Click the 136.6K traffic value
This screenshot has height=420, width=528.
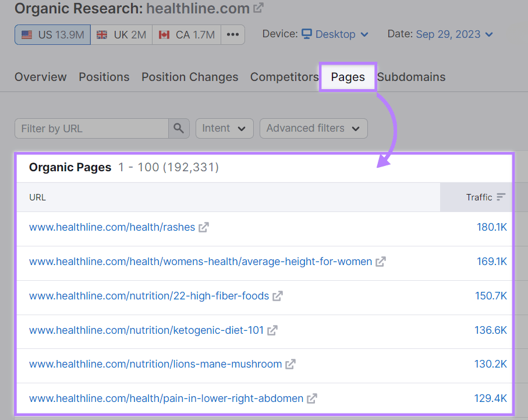coord(491,331)
